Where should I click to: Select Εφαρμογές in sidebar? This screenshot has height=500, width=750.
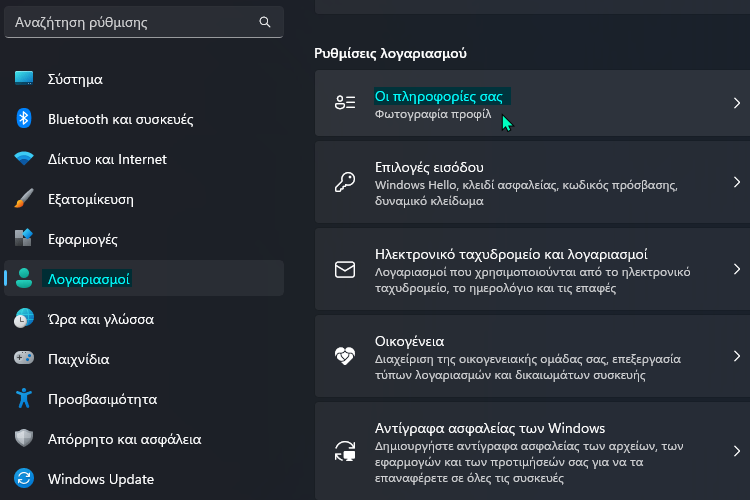(x=144, y=239)
